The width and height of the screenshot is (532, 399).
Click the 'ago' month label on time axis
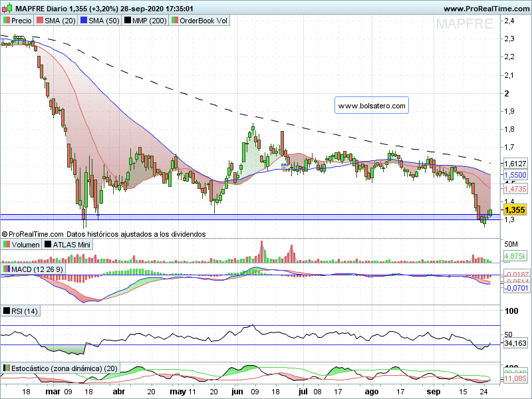click(x=372, y=392)
